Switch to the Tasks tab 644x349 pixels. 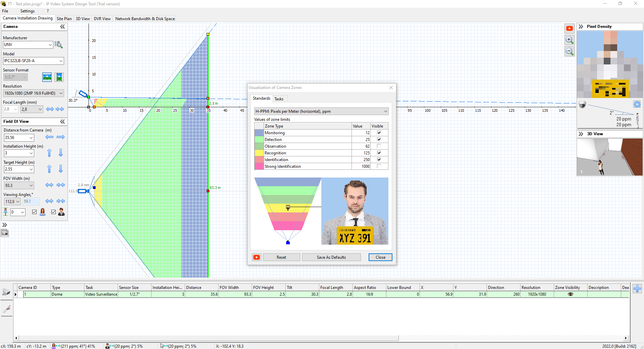[x=279, y=99]
